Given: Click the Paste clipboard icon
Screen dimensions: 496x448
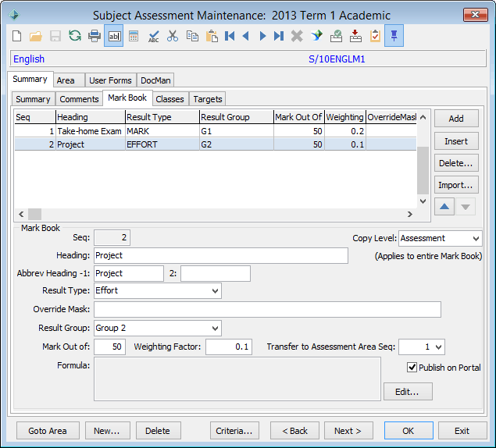Looking at the screenshot, I should click(212, 36).
